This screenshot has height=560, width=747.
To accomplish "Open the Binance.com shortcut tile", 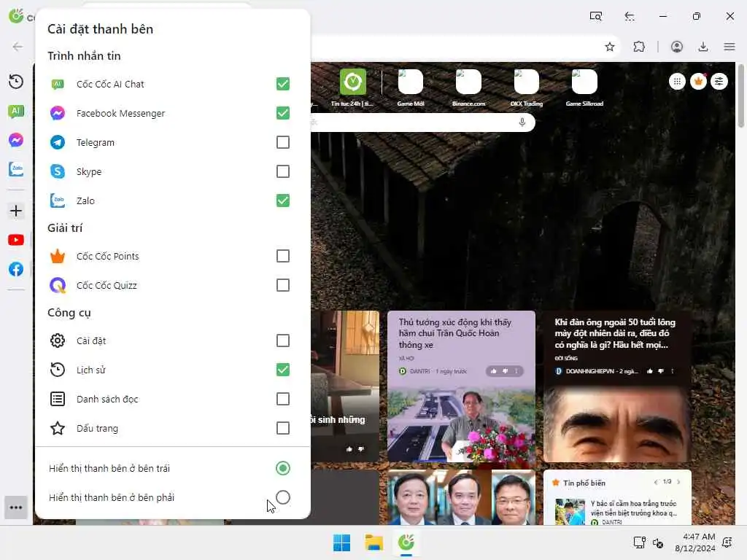I will 469,87.
